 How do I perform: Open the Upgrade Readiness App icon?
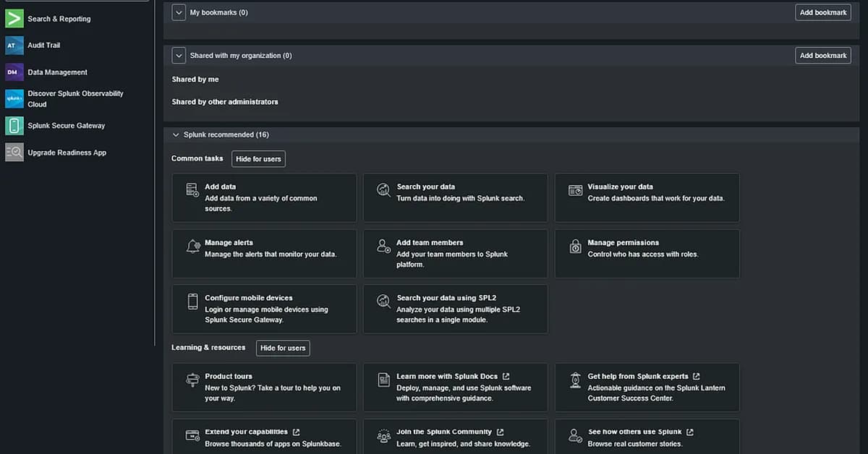click(14, 153)
